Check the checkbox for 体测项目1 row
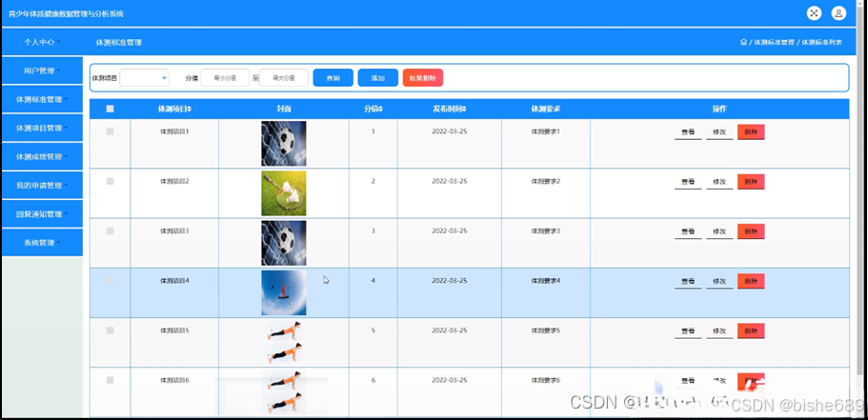Screen dimensions: 868x420 [111, 131]
